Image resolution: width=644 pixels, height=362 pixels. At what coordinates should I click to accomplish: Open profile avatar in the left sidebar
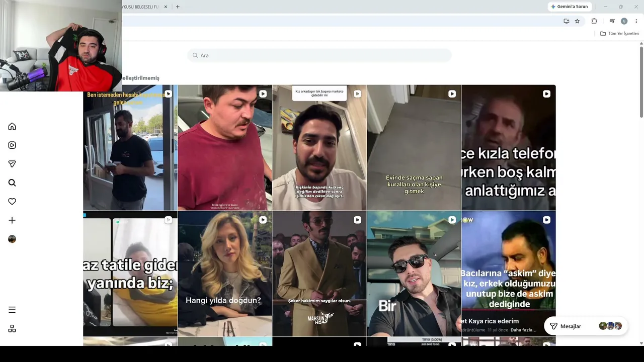point(12,239)
